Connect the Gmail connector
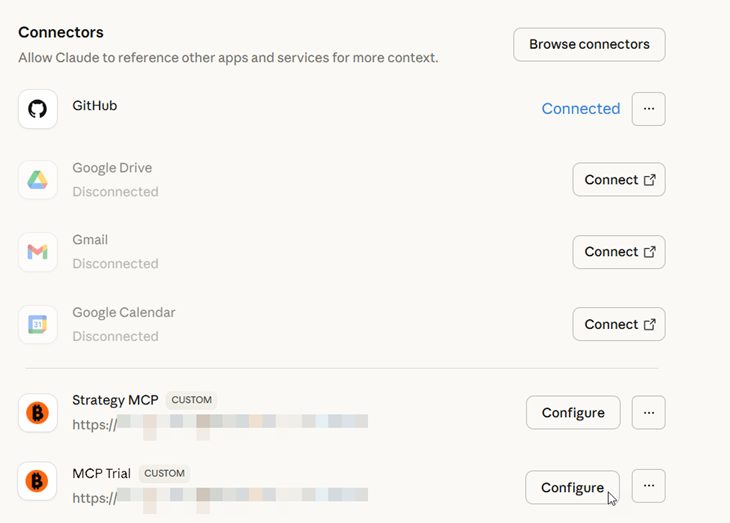Screen dimensions: 730x523 click(x=618, y=252)
